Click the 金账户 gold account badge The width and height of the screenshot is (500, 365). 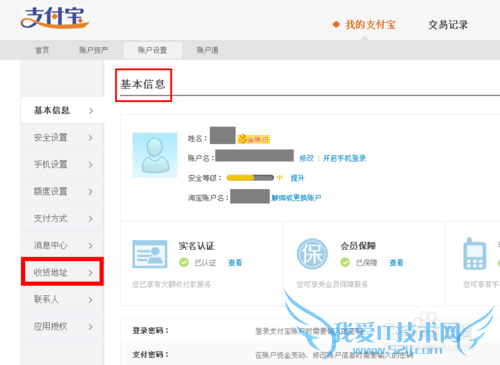pyautogui.click(x=253, y=139)
